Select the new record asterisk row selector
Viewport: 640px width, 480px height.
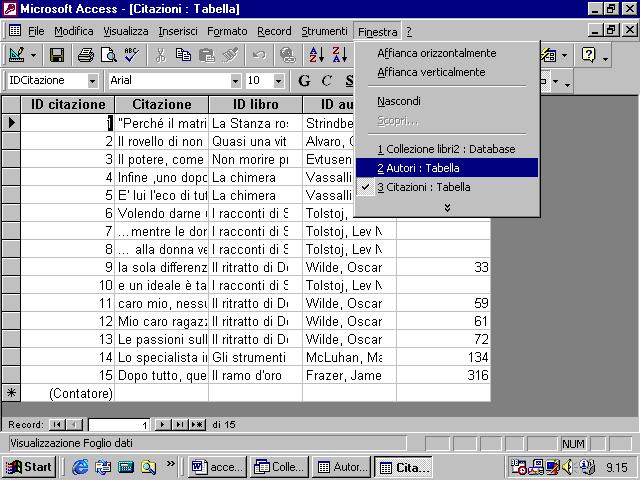click(11, 393)
